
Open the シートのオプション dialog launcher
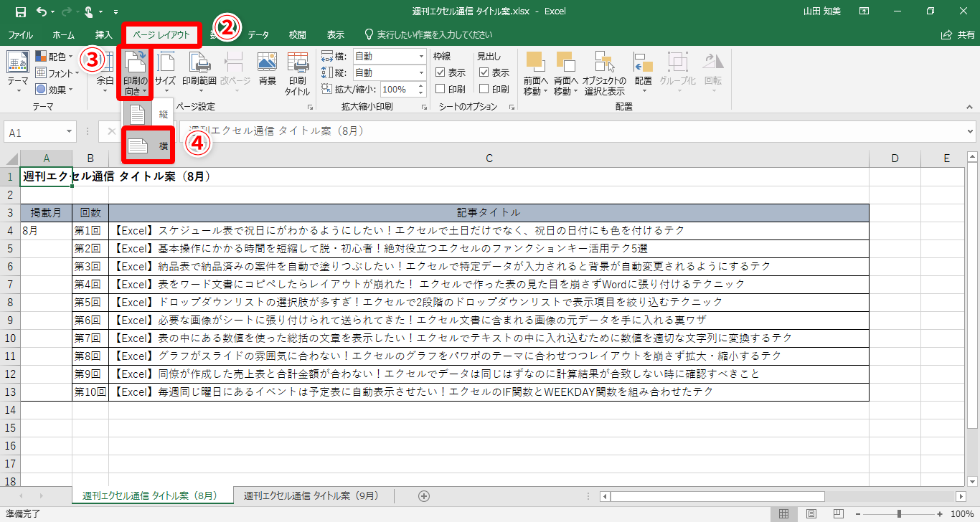[512, 107]
